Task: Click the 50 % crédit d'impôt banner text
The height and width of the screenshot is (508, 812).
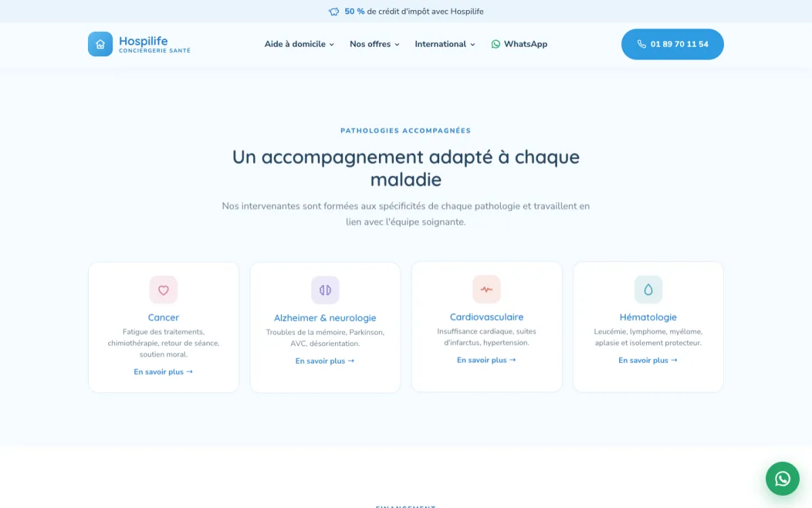Action: tap(414, 12)
